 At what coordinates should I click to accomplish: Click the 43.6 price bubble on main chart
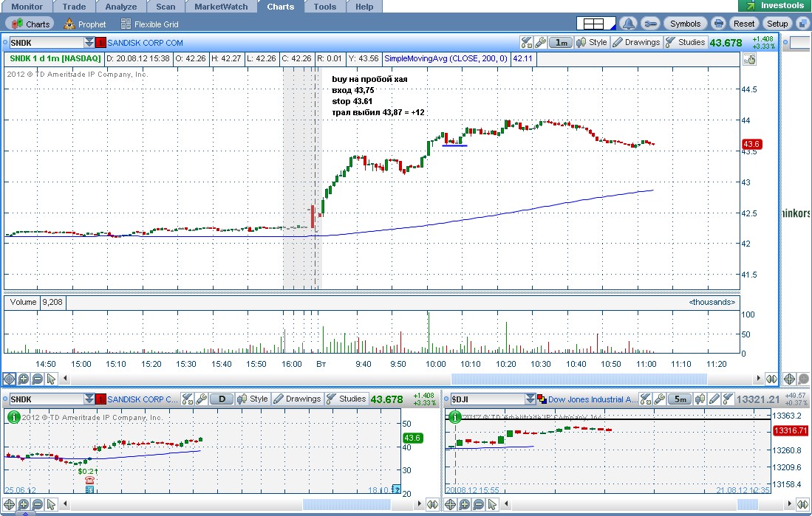[x=751, y=145]
